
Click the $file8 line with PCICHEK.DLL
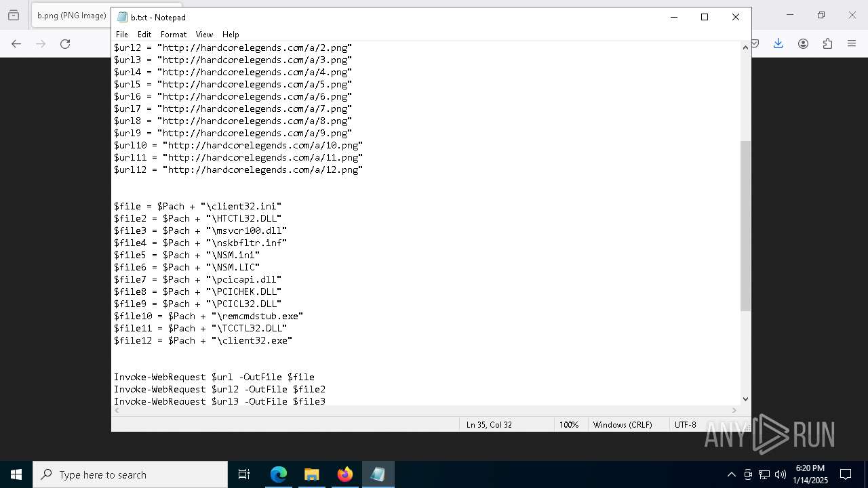[x=197, y=291]
